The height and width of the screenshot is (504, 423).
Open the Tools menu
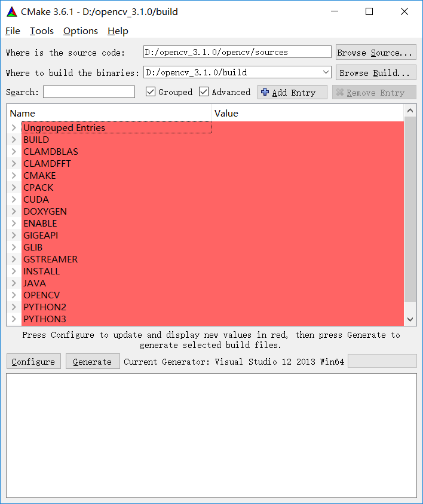pyautogui.click(x=41, y=31)
